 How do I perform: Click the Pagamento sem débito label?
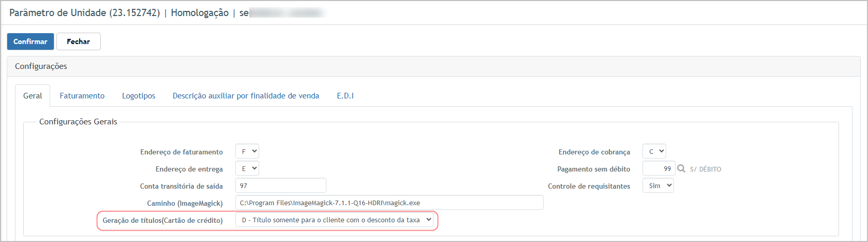594,169
